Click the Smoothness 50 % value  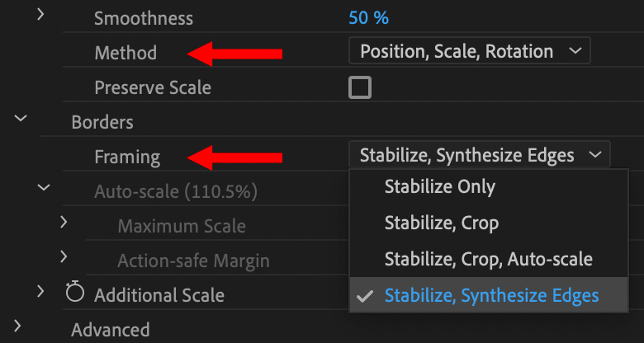pyautogui.click(x=369, y=17)
